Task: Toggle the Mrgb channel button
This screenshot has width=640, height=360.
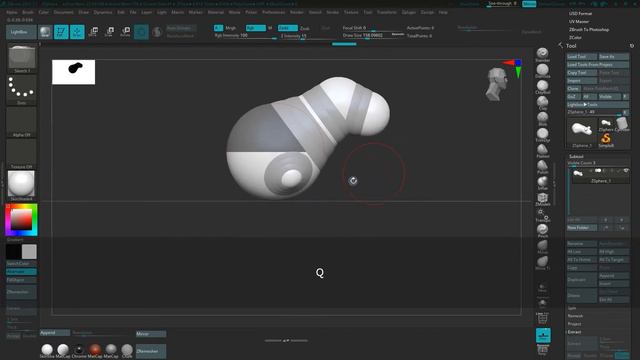Action: [231, 28]
